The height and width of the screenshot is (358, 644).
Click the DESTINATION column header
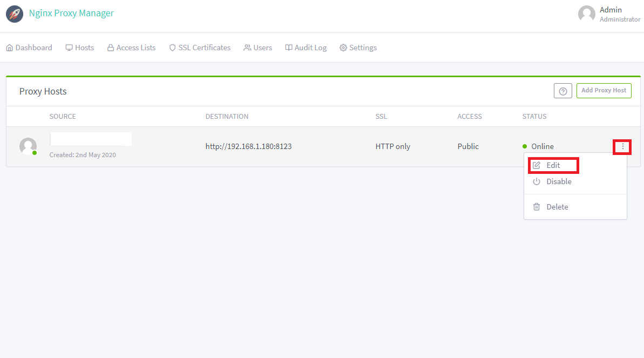[227, 116]
